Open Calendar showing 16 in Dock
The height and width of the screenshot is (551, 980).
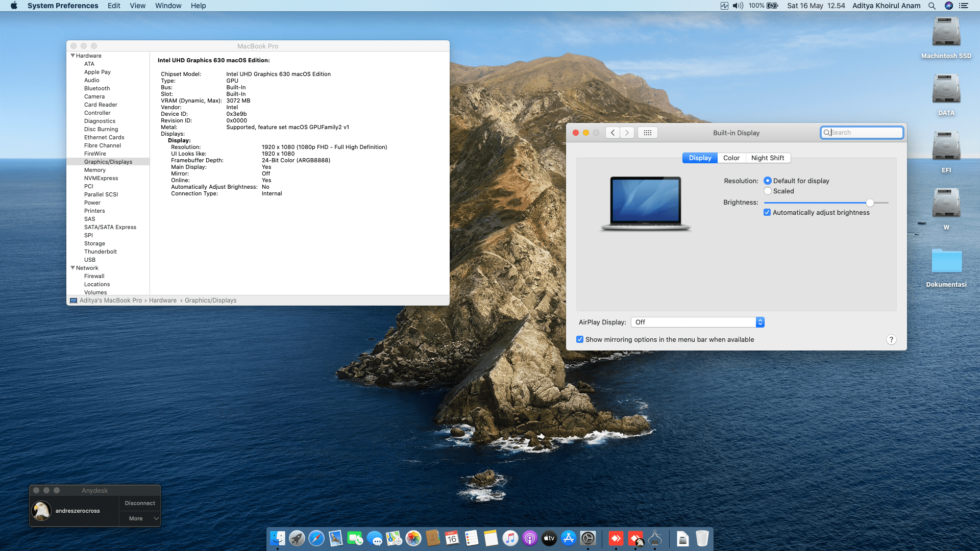[x=452, y=538]
